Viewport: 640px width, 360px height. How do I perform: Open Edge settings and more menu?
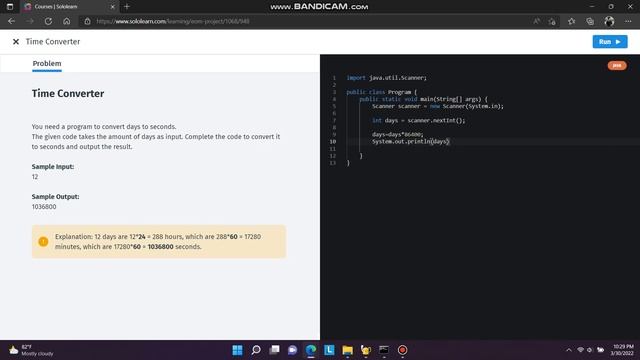tap(628, 21)
